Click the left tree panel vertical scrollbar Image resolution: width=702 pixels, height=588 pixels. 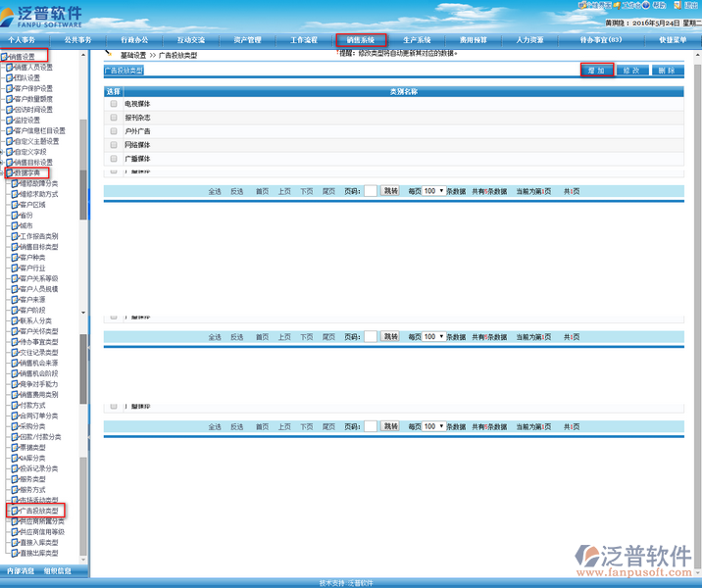tap(83, 294)
